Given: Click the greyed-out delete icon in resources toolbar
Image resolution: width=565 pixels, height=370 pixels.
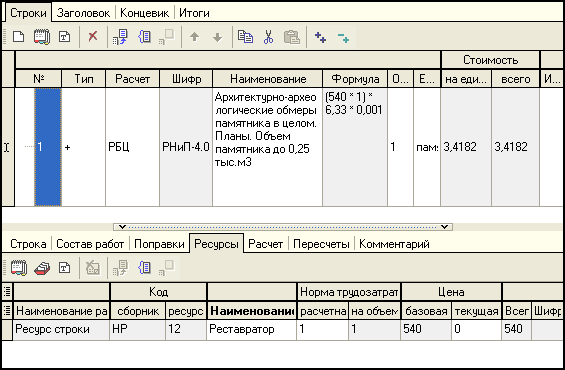Looking at the screenshot, I should pyautogui.click(x=93, y=268).
